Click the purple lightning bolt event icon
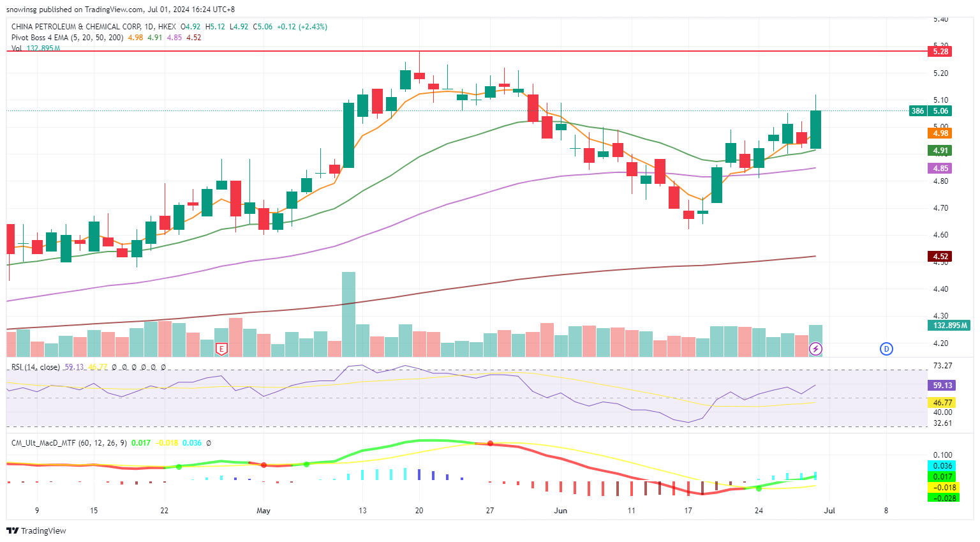The image size is (980, 542). (815, 349)
